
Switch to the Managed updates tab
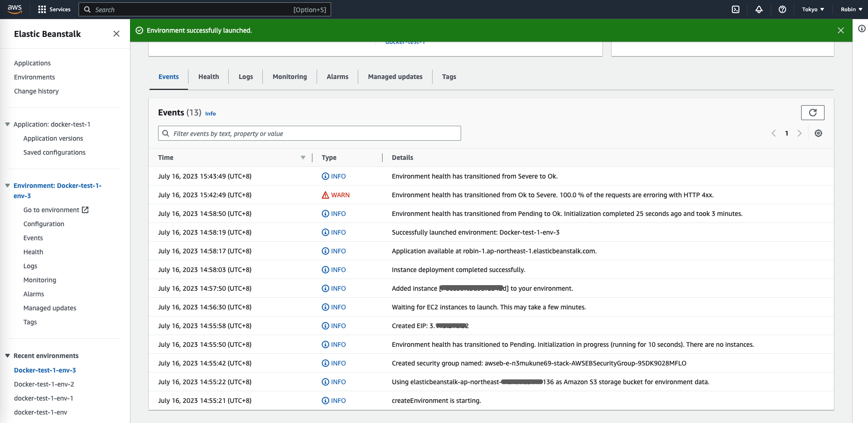pyautogui.click(x=395, y=77)
